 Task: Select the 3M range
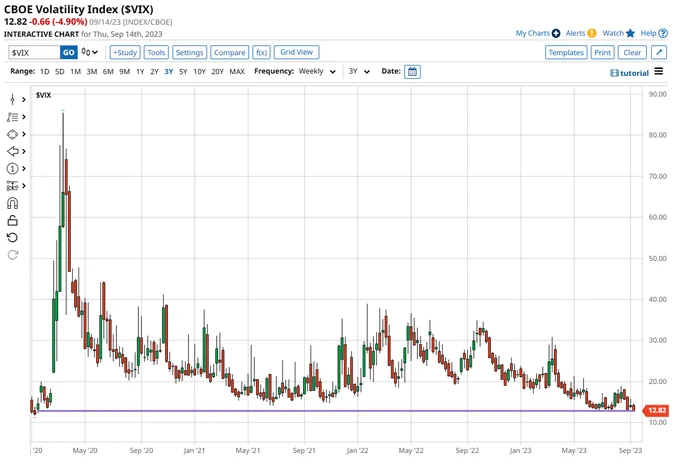[x=92, y=72]
